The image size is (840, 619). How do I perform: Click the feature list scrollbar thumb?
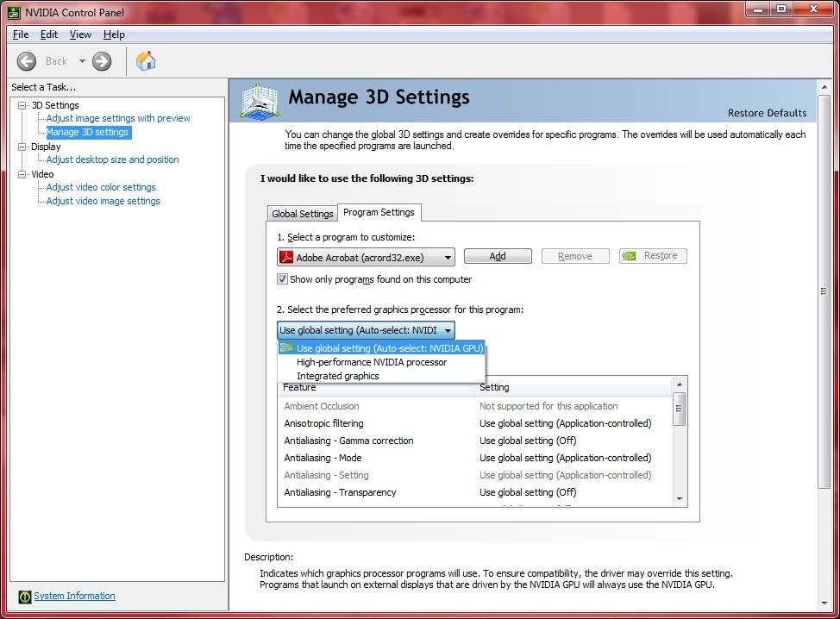[x=680, y=409]
